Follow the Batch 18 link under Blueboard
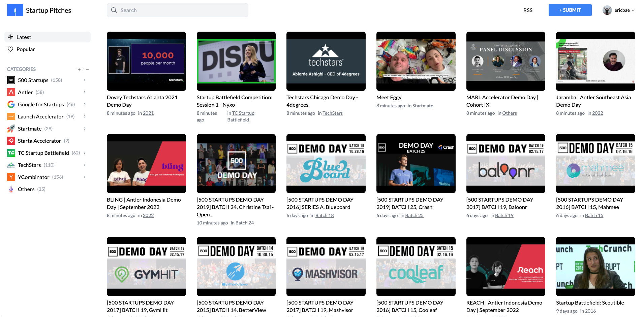644x317 pixels. coord(325,215)
